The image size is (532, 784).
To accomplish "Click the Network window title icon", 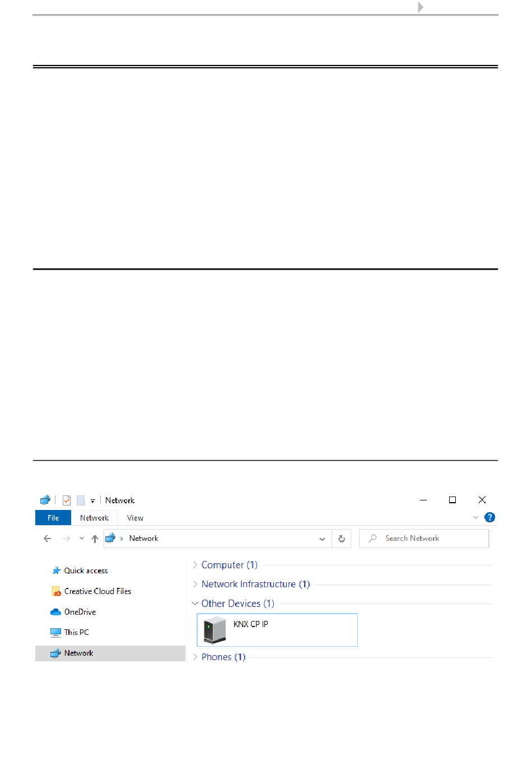I will coord(45,500).
